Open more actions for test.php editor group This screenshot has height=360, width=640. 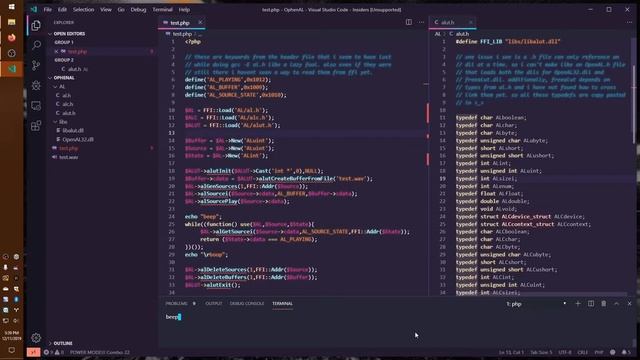click(x=421, y=22)
